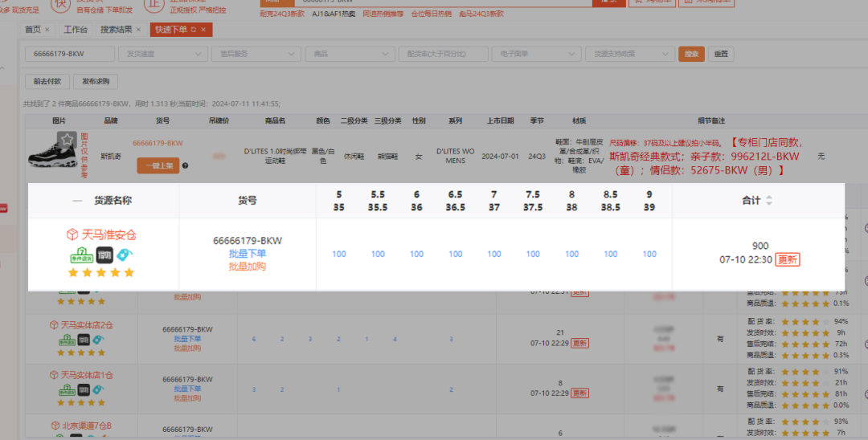The width and height of the screenshot is (868, 440).
Task: Click 批量下单 link for 天马淮安仓
Action: 248,254
